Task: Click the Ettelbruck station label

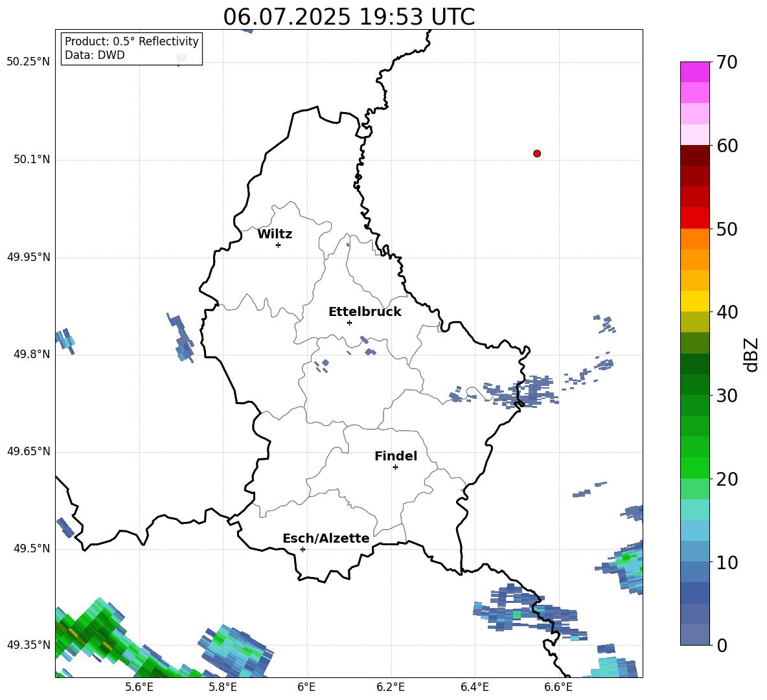Action: point(365,312)
